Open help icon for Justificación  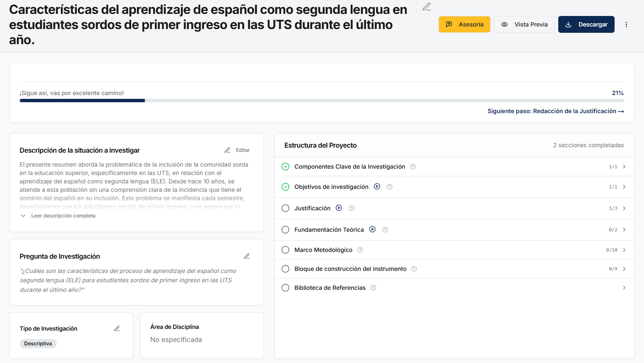[x=351, y=208]
